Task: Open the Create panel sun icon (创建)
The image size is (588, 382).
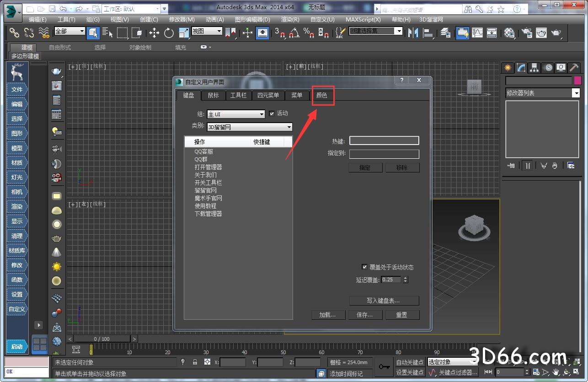Action: pyautogui.click(x=508, y=68)
